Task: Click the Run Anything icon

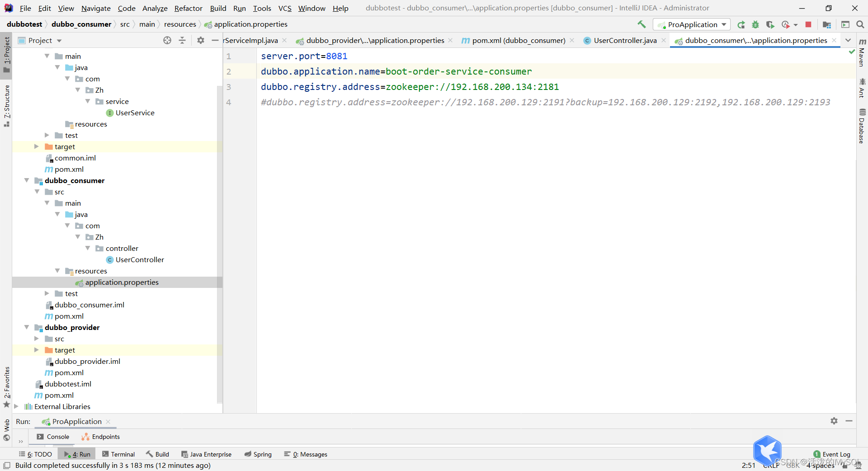Action: coord(845,24)
